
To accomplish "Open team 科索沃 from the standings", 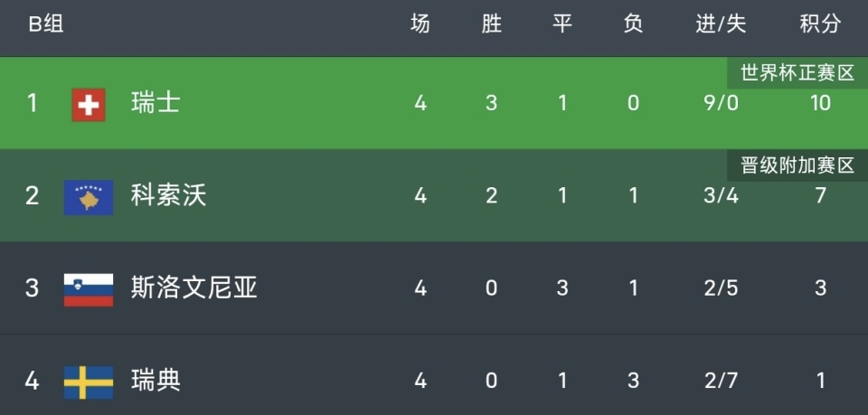I will pos(168,195).
